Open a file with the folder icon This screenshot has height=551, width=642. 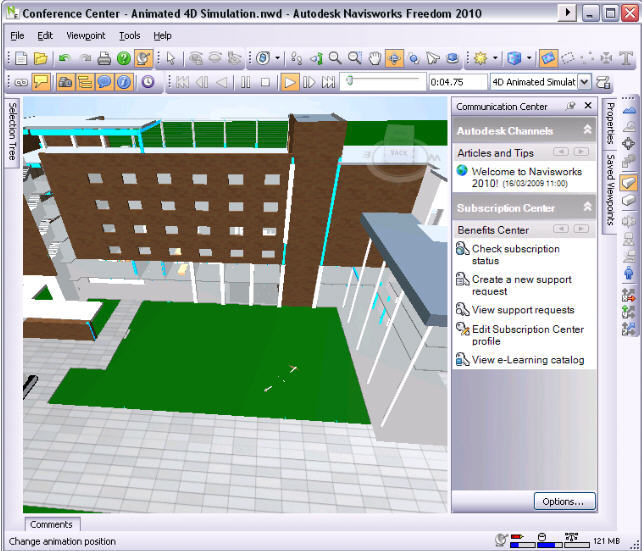pyautogui.click(x=41, y=59)
